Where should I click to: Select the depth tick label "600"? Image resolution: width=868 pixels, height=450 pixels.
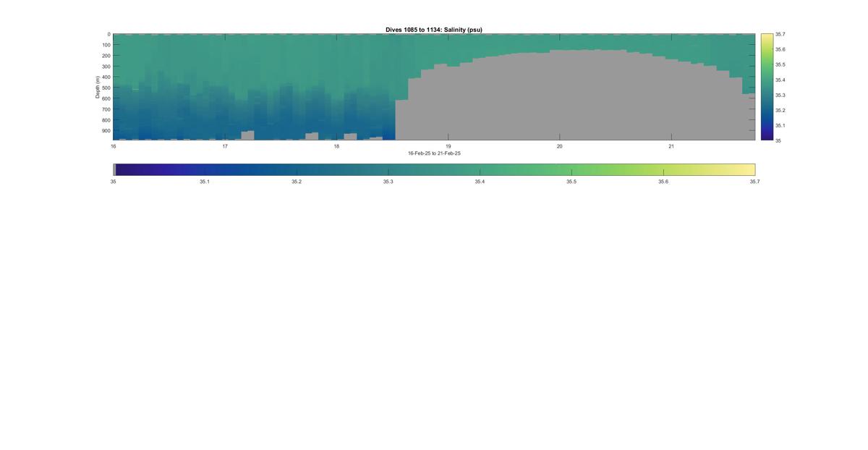[x=106, y=99]
